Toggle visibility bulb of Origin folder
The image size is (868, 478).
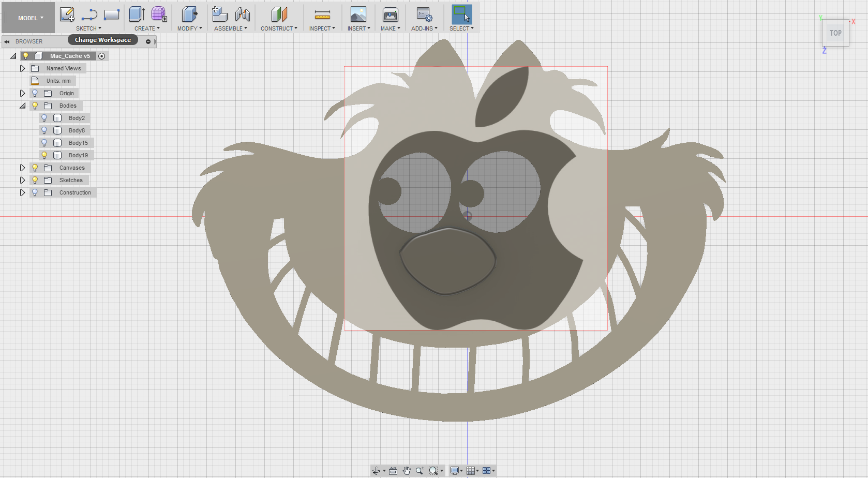[x=35, y=93]
